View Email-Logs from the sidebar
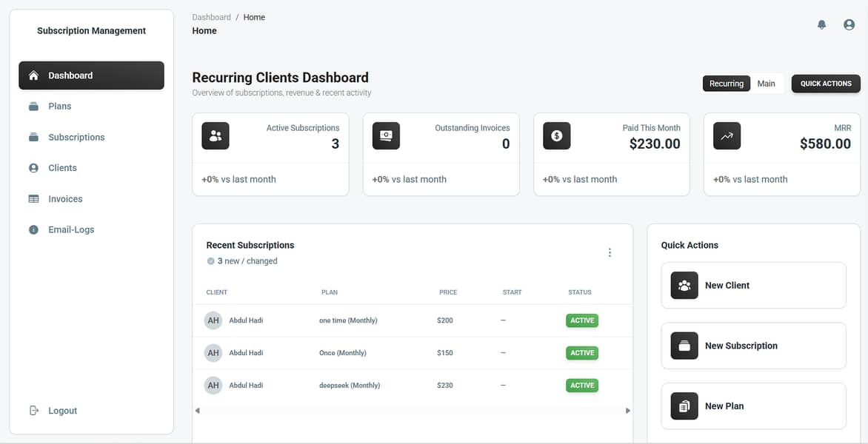 tap(33, 229)
